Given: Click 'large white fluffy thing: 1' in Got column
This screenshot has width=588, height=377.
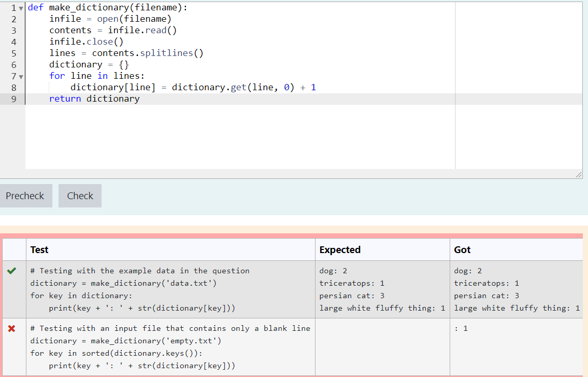Looking at the screenshot, I should (x=517, y=308).
